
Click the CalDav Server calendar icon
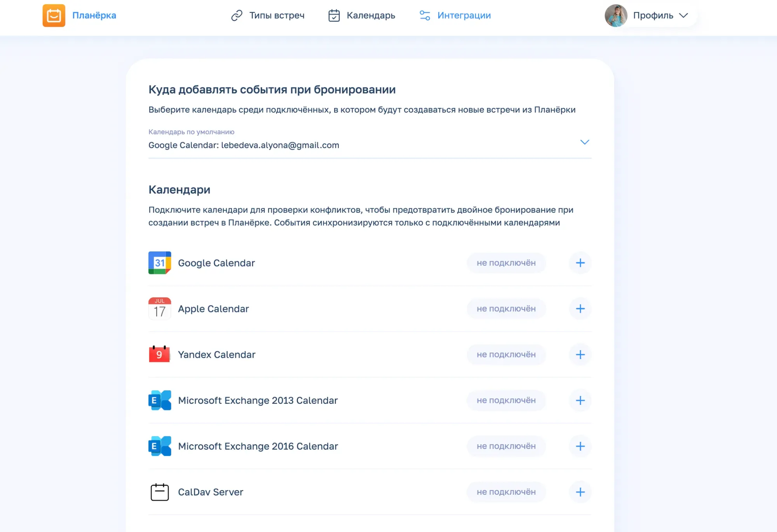(x=160, y=492)
